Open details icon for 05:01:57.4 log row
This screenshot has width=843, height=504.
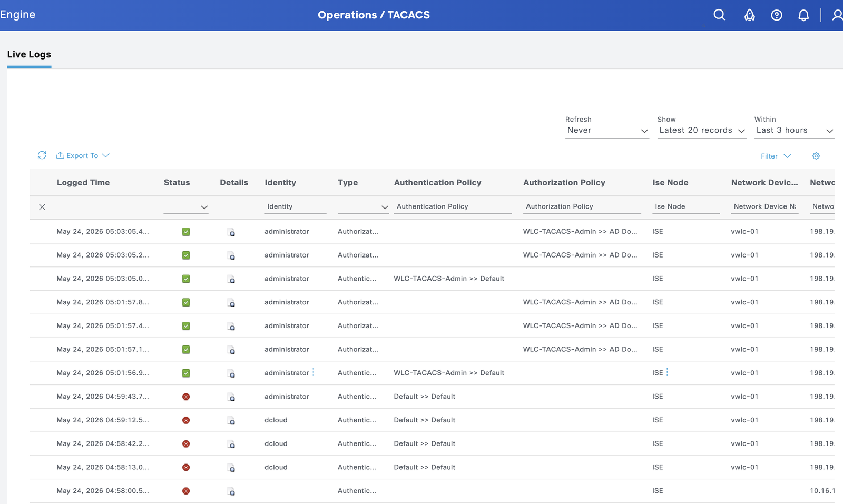231,327
